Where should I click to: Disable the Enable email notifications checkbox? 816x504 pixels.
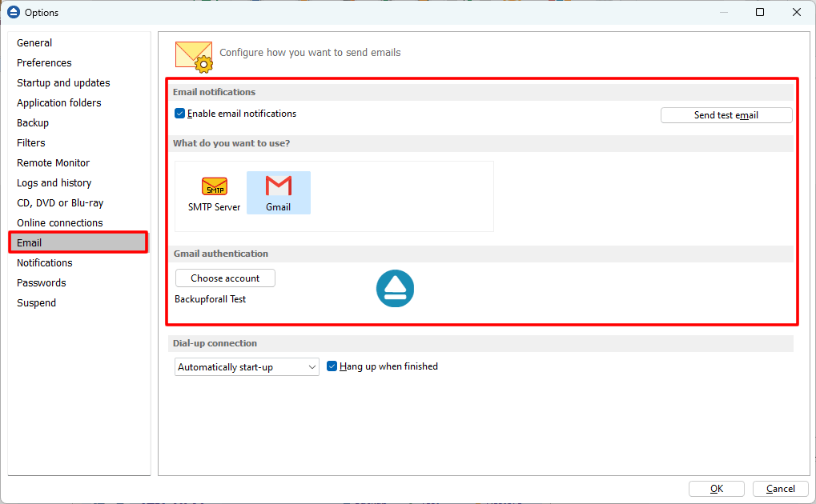[179, 113]
